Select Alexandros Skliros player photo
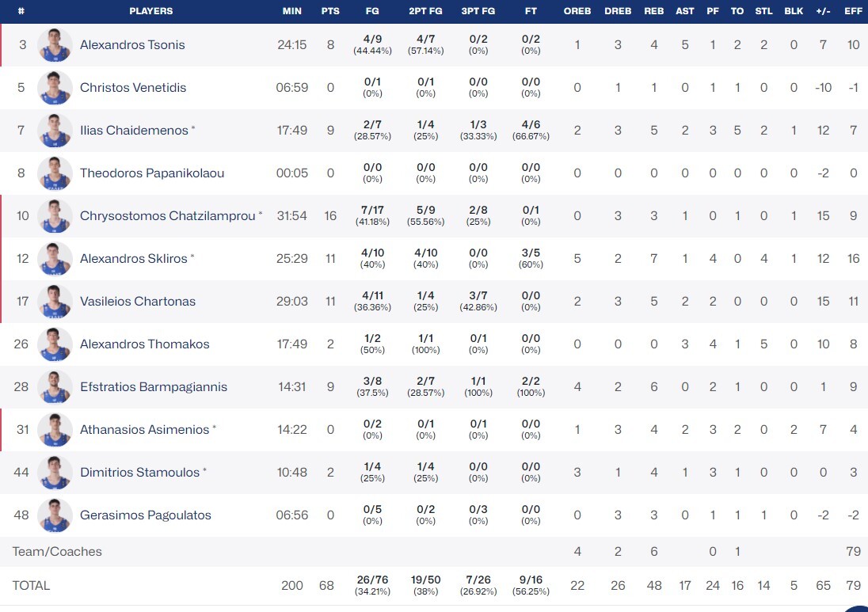This screenshot has height=612, width=868. 55,258
